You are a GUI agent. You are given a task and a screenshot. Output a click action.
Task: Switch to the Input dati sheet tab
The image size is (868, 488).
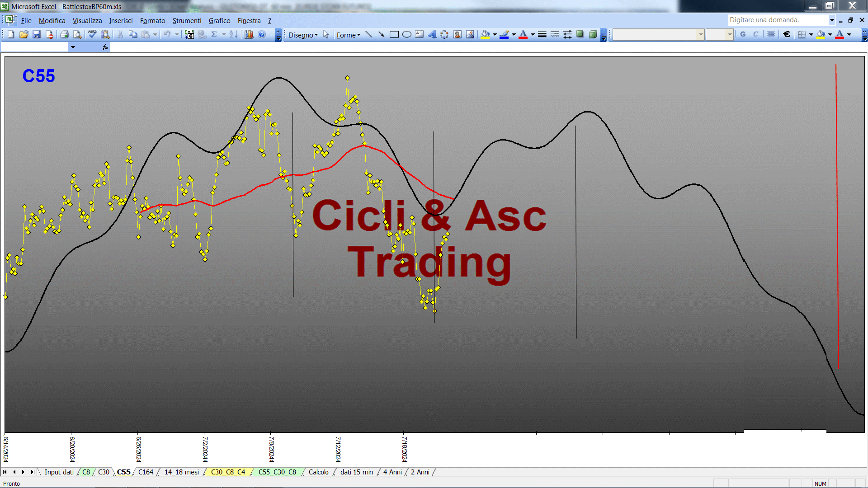point(59,472)
